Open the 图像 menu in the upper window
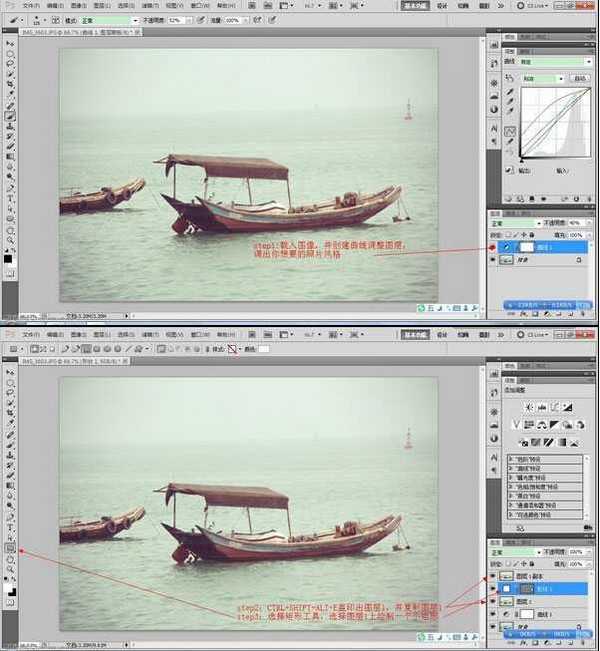 tap(77, 5)
